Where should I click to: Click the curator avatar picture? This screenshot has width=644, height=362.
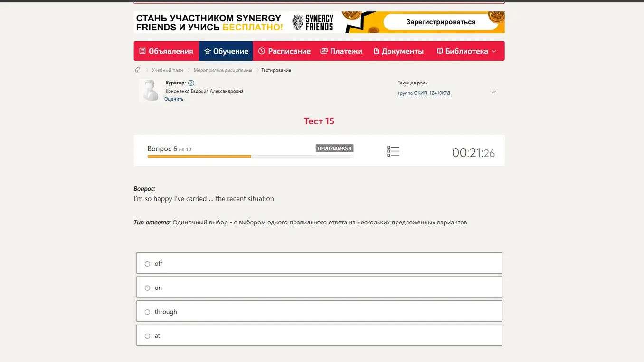[x=150, y=90]
